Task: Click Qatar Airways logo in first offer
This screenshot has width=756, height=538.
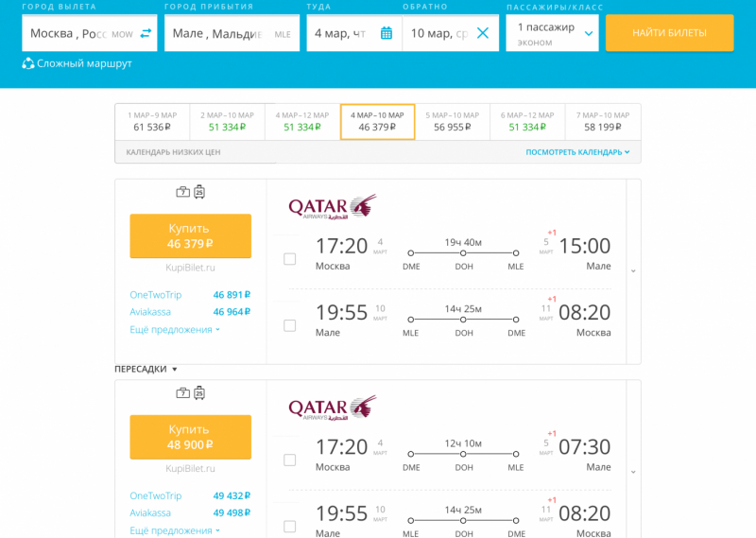Action: (333, 207)
